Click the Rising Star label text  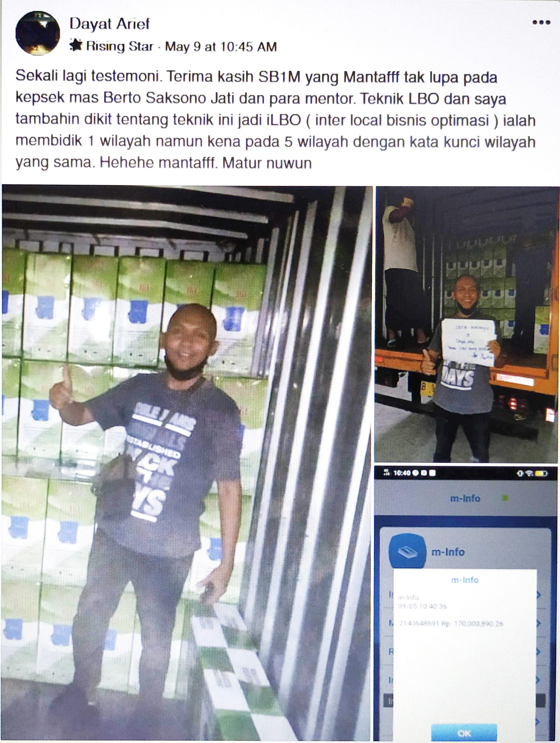click(120, 46)
